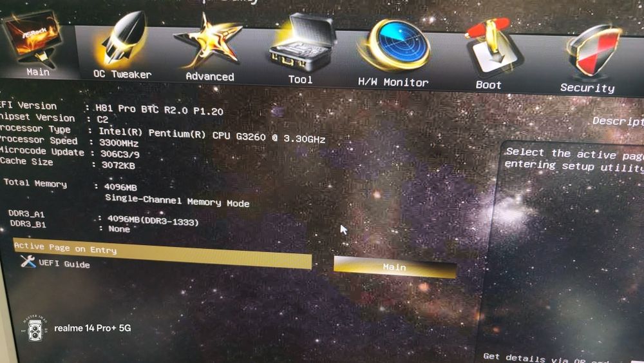Viewport: 644px width, 363px height.
Task: Switch to the Security tab label
Action: pos(587,88)
